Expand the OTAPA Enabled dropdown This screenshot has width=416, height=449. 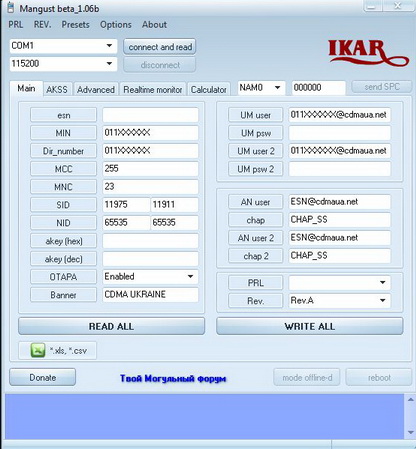[x=150, y=277]
